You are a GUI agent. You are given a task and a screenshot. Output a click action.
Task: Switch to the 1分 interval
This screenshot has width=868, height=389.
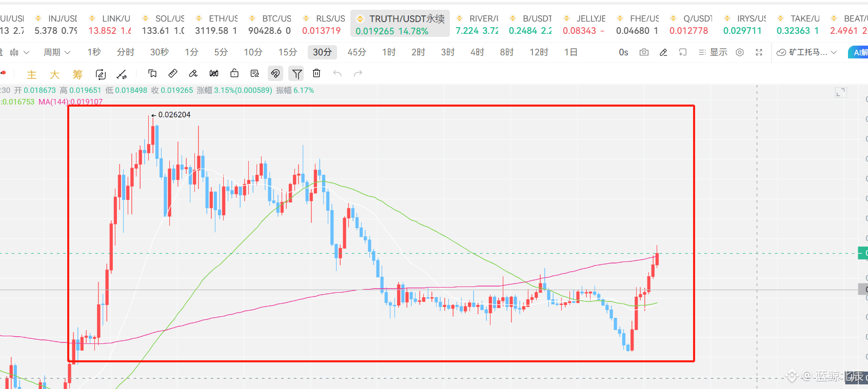pos(191,52)
